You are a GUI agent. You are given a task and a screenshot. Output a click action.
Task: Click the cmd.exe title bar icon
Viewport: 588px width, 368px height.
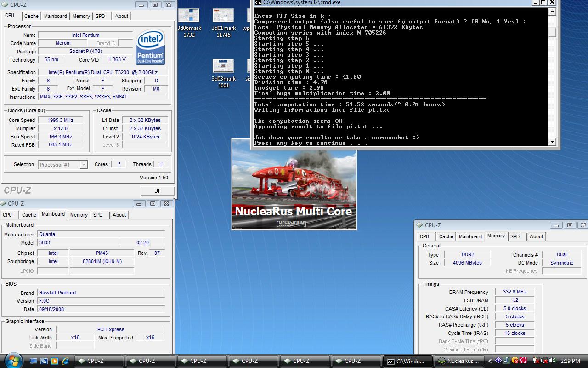258,2
